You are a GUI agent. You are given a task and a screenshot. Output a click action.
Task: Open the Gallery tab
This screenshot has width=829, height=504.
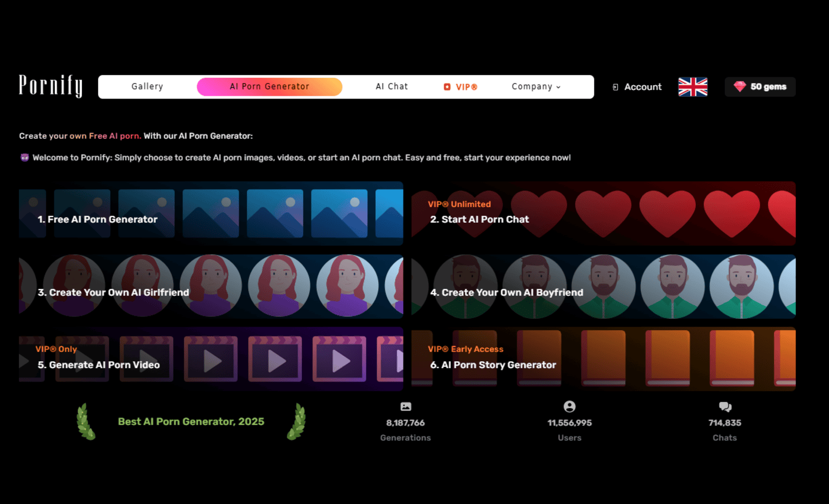[147, 86]
